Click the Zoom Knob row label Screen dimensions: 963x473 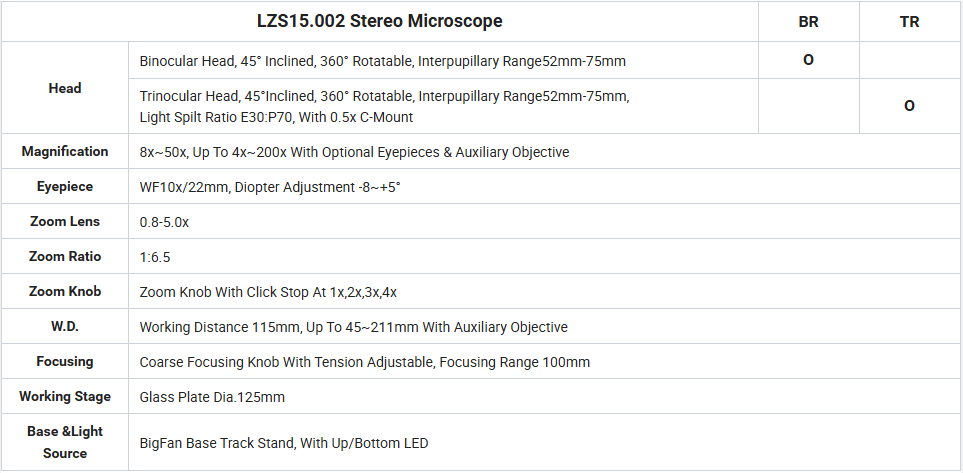pyautogui.click(x=64, y=291)
